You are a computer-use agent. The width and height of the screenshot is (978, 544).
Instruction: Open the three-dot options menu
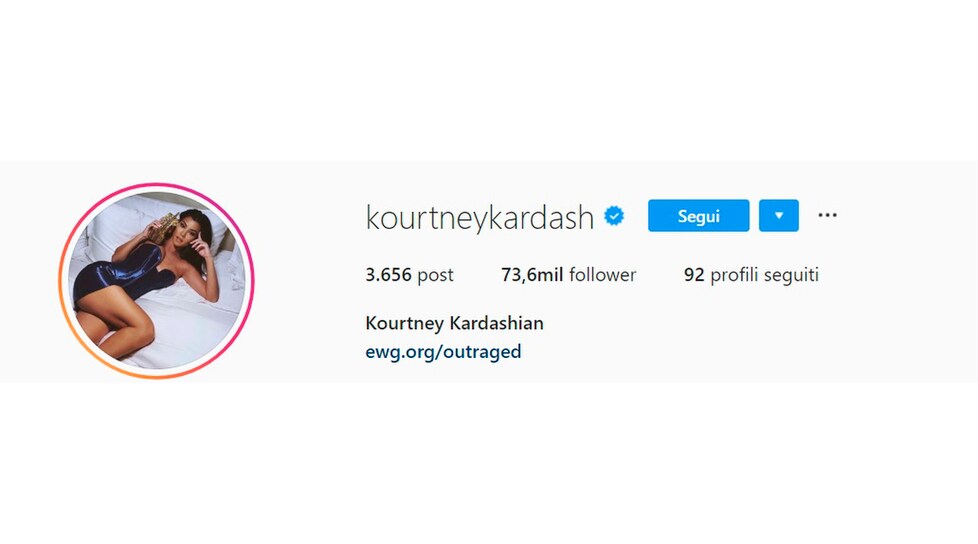pyautogui.click(x=827, y=215)
